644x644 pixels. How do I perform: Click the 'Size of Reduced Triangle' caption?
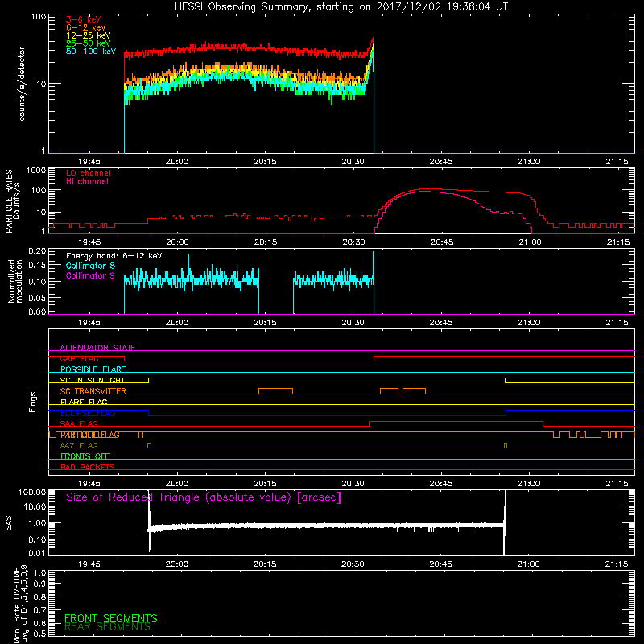[204, 497]
